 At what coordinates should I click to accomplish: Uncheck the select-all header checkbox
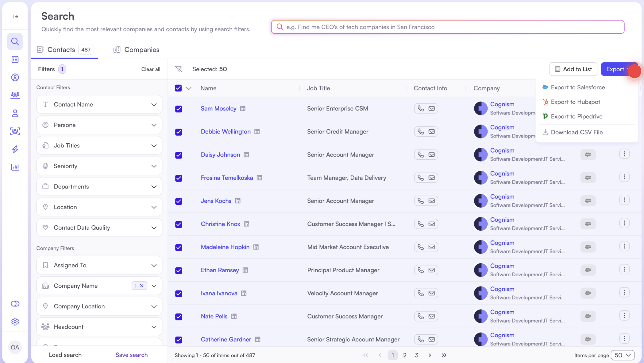(178, 88)
